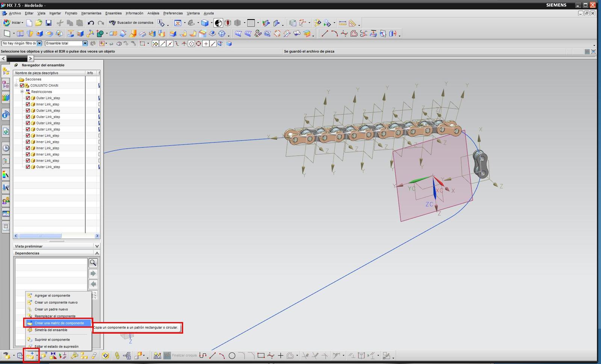601x364 pixels.
Task: Click the Add component icon in bottom toolbar
Action: pos(30,355)
